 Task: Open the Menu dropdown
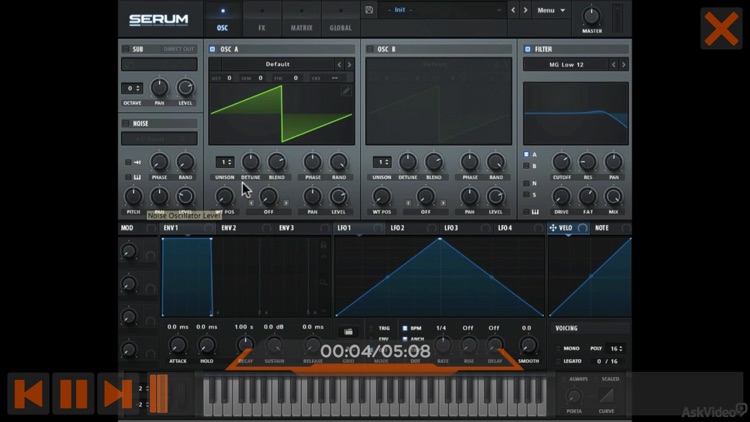551,10
